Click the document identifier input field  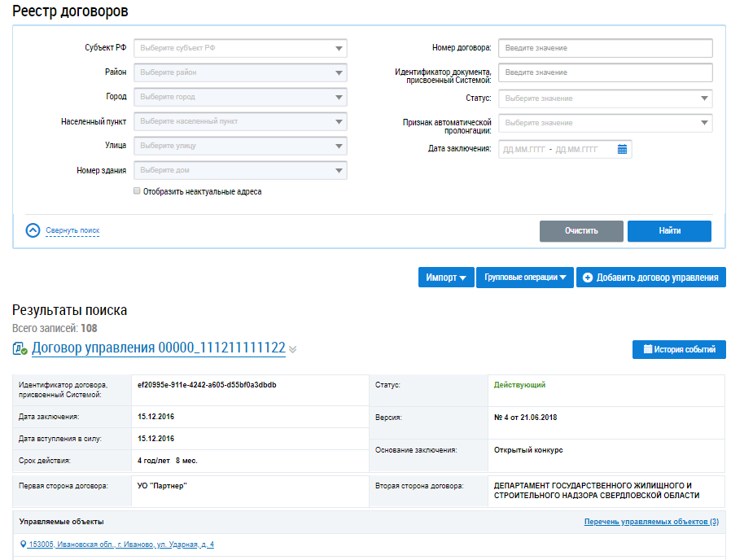tap(605, 72)
